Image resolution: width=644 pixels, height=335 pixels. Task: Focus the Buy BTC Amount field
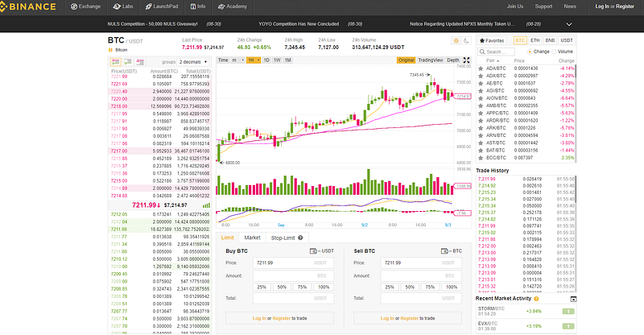coord(293,275)
